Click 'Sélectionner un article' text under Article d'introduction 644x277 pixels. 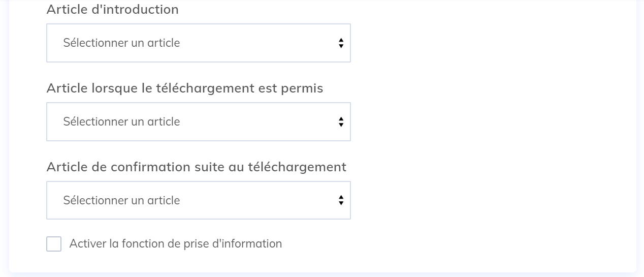[x=121, y=43]
